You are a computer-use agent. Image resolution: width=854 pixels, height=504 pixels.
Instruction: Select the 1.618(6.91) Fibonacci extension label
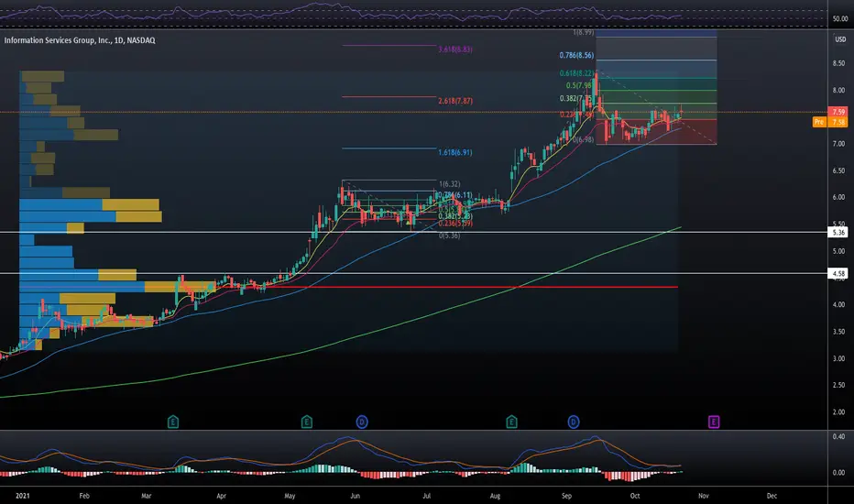(x=455, y=152)
